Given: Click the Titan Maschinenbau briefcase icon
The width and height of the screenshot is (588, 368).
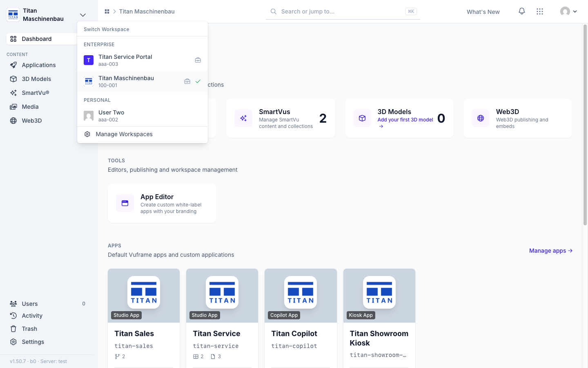Looking at the screenshot, I should pyautogui.click(x=187, y=81).
